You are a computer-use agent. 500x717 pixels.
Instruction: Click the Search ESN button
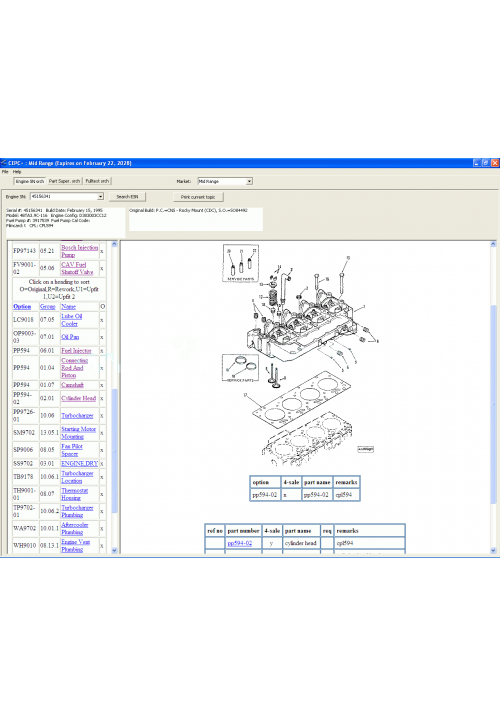[x=127, y=197]
